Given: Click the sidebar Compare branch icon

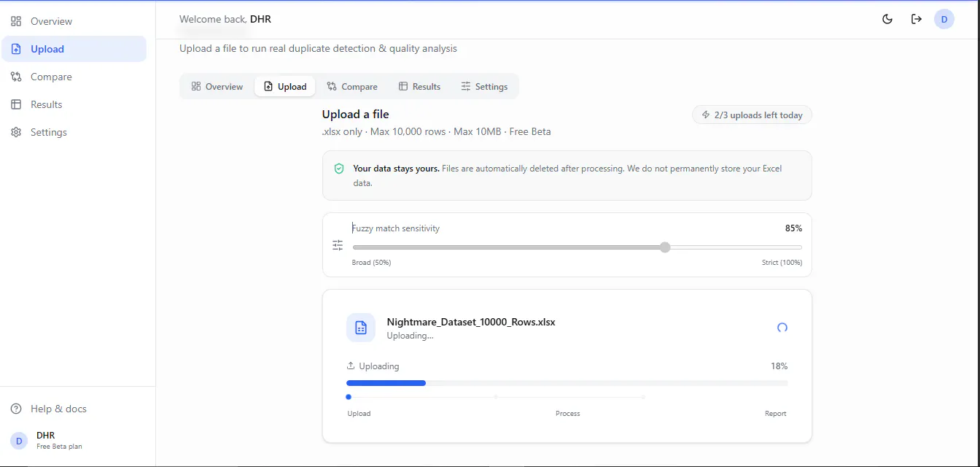Looking at the screenshot, I should pos(16,77).
